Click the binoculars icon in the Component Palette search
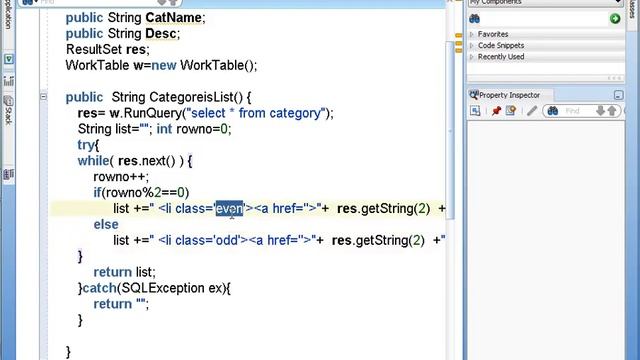 tap(474, 19)
